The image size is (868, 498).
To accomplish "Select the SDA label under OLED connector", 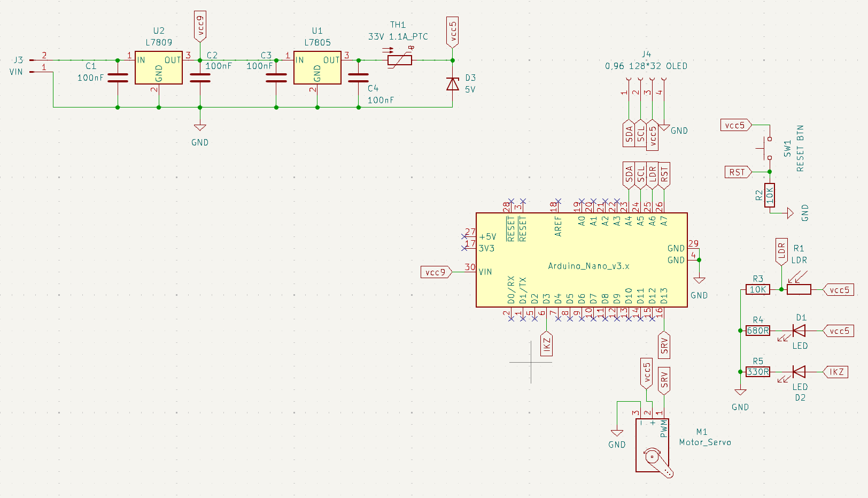I will coord(629,134).
